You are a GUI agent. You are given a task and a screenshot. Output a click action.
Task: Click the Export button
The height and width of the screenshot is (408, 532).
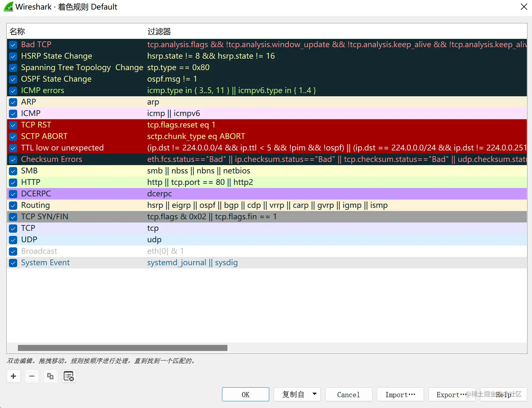click(452, 394)
